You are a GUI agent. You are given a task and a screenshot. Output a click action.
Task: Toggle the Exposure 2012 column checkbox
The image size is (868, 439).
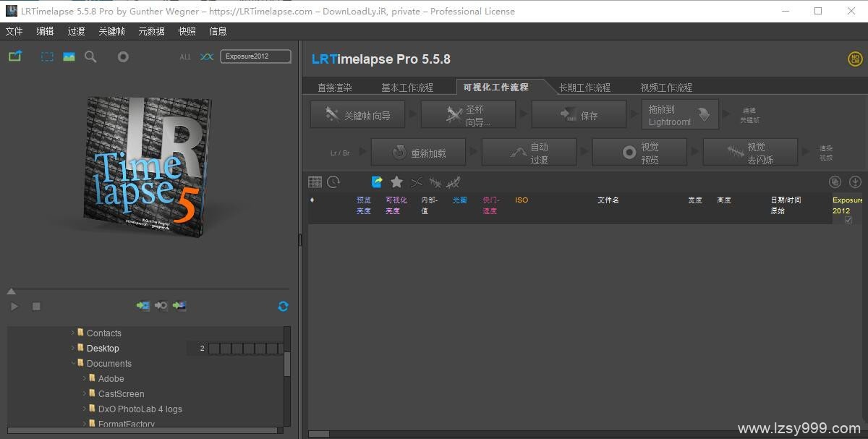pos(848,220)
